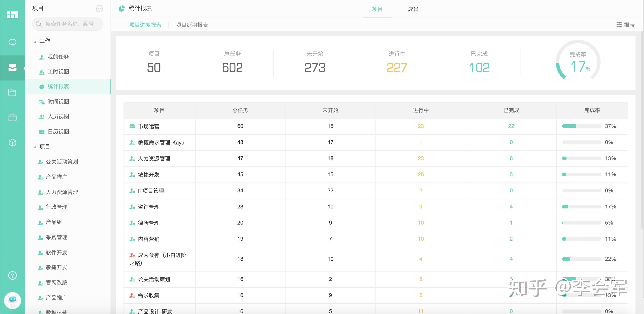Click the red icon of 成为食神 row
The image size is (644, 314).
tap(132, 255)
